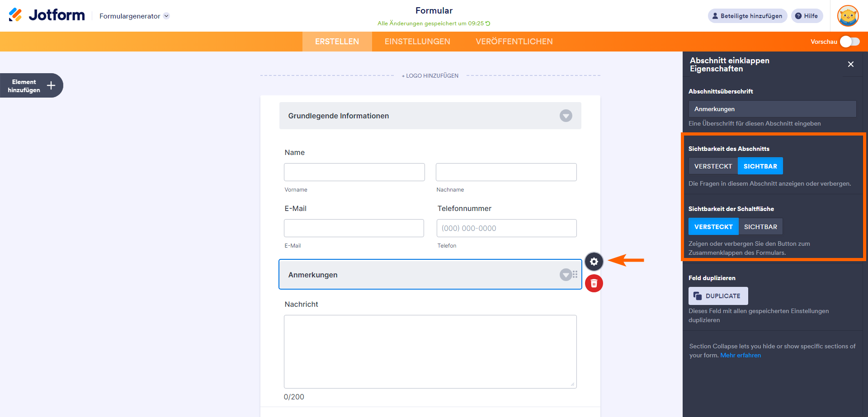The width and height of the screenshot is (868, 417).
Task: Click the DUPLICATE button
Action: click(718, 296)
